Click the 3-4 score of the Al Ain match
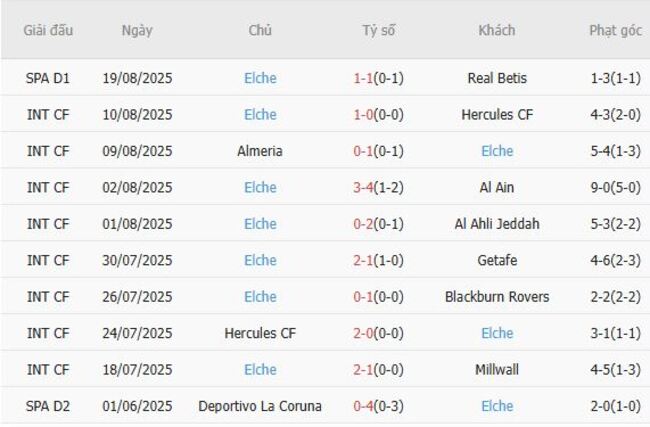Viewport: 650px width, 427px height. tap(364, 187)
